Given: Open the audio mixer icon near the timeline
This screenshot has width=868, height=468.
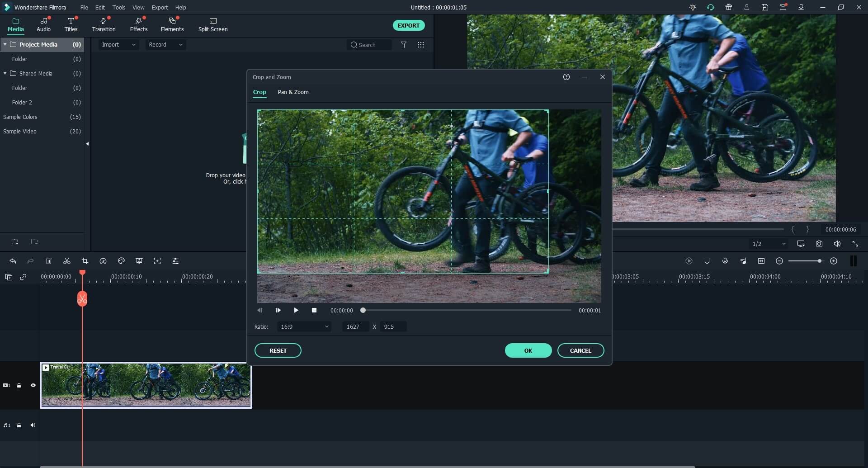Looking at the screenshot, I should coord(743,261).
